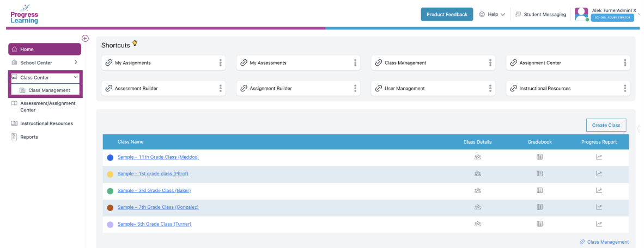Open options menu for My Assessments shortcut
The image size is (644, 248).
(355, 63)
